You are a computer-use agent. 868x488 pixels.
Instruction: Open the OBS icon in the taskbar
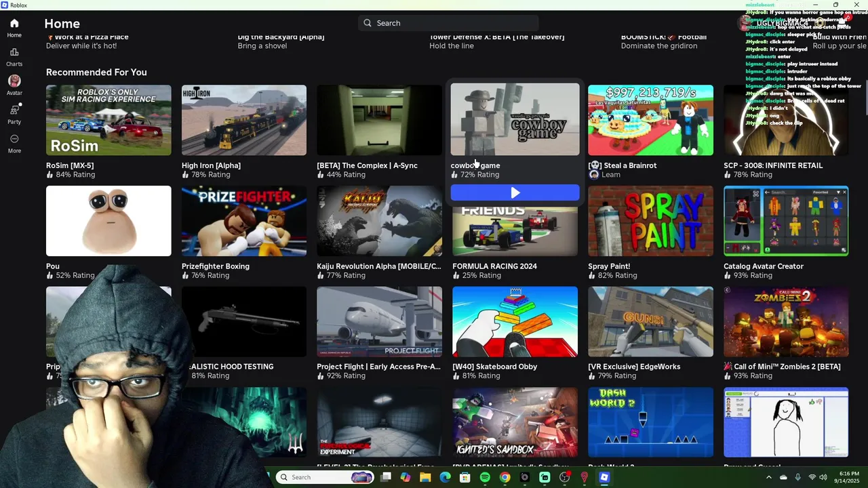pos(564,477)
